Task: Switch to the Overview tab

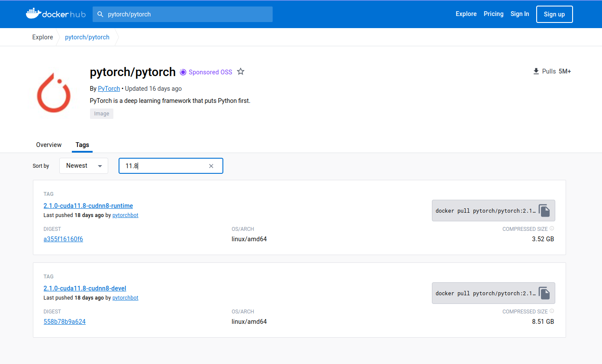Action: (49, 145)
